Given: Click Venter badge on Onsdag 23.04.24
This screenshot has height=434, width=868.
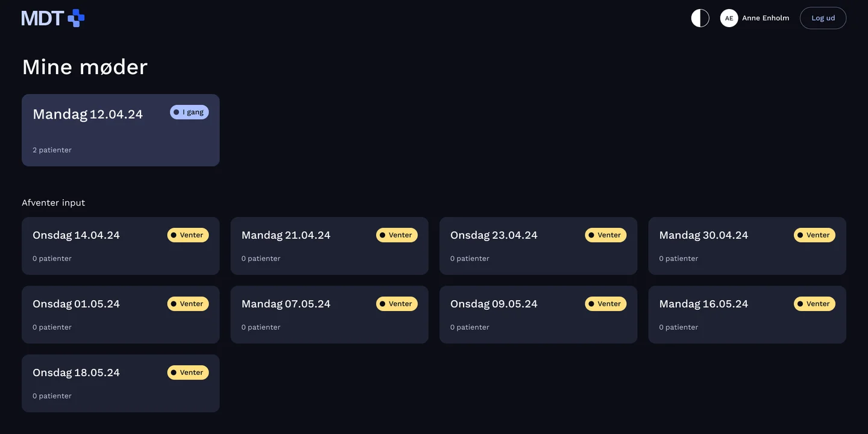Looking at the screenshot, I should coord(606,235).
